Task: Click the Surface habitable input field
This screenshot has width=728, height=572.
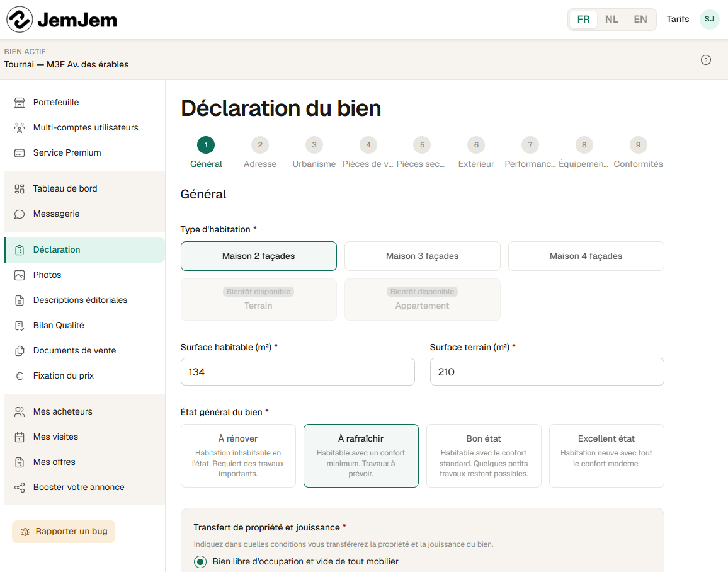Action: tap(298, 372)
